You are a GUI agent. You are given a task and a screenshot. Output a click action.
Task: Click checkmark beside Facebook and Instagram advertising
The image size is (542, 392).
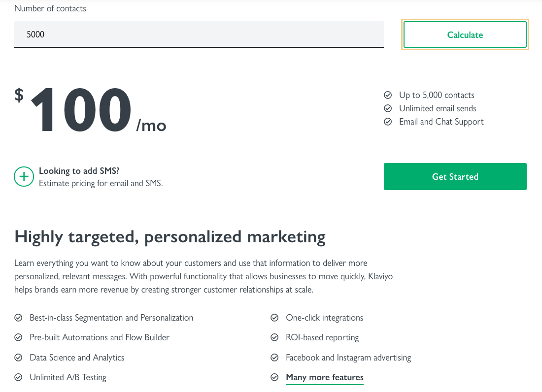pos(275,358)
